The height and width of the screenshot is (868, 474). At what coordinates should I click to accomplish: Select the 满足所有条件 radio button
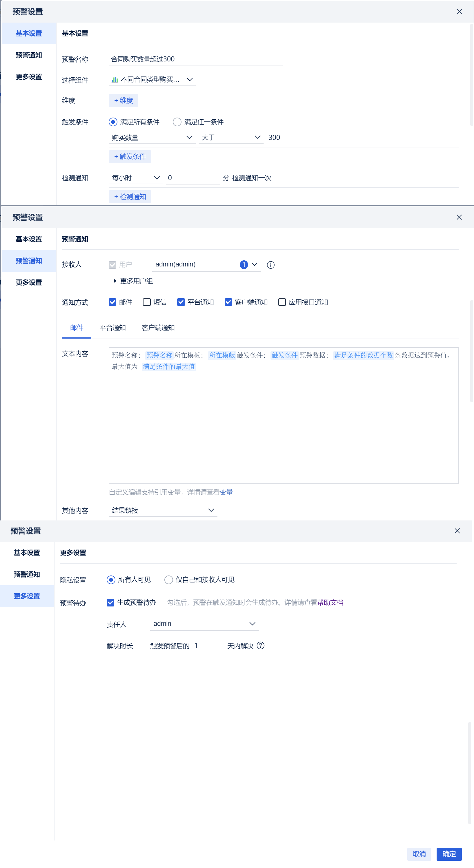[113, 122]
